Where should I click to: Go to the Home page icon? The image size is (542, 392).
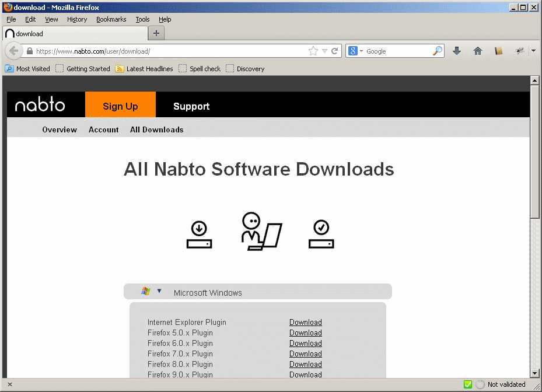click(x=478, y=51)
